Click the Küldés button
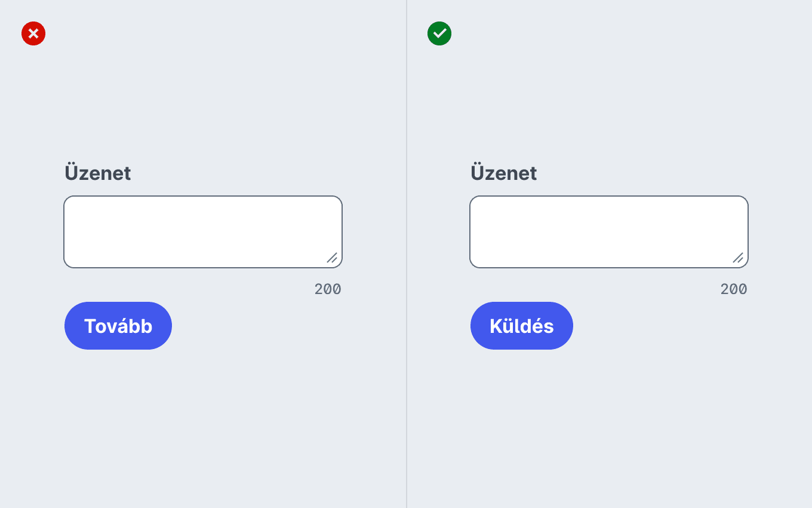812x508 pixels. pos(522,326)
